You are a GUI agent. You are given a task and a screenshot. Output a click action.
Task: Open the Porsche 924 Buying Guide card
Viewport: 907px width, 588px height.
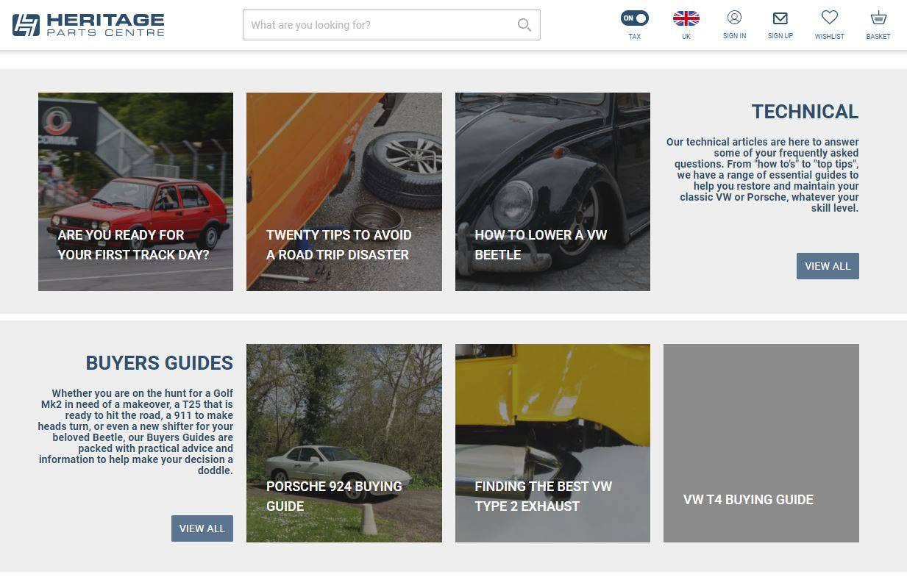(x=344, y=443)
